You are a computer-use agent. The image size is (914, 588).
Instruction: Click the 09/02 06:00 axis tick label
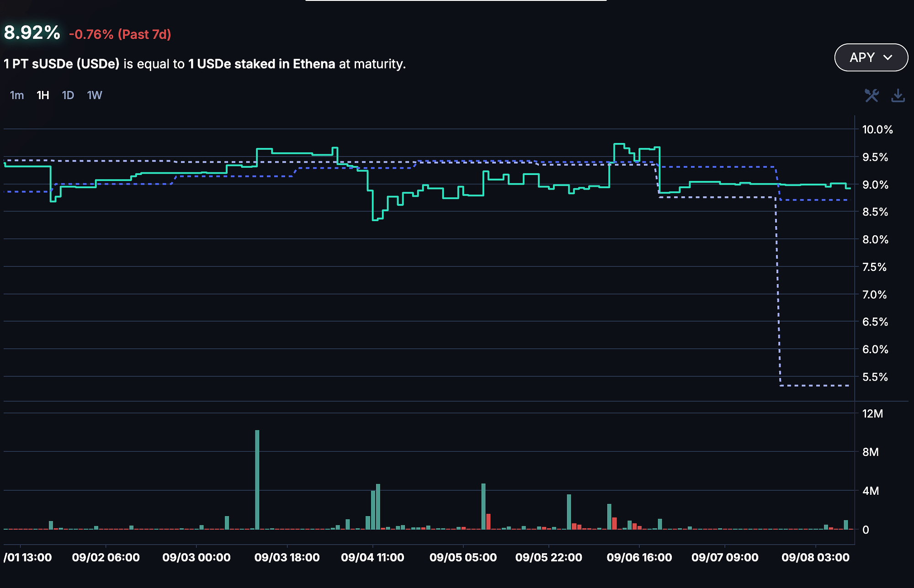106,557
